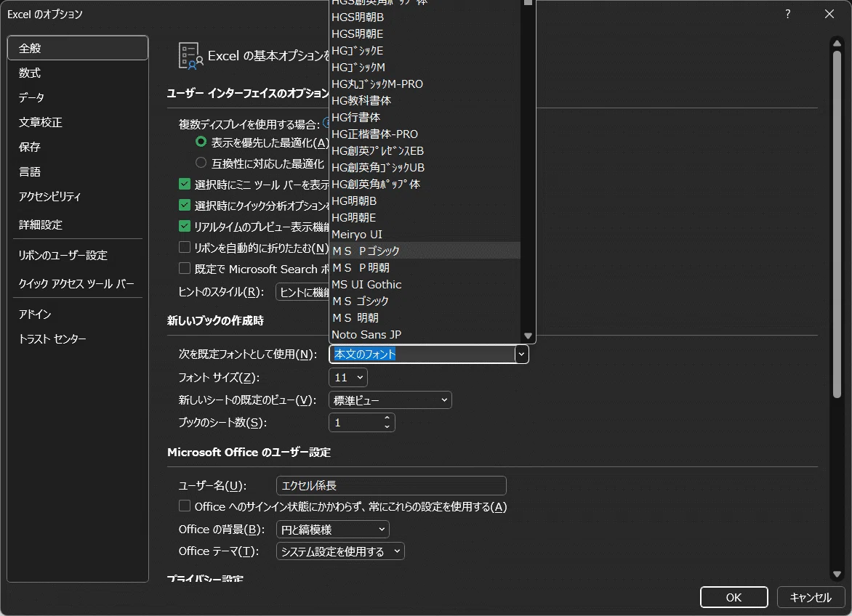Open the 言語 category
The image size is (852, 616).
point(78,172)
